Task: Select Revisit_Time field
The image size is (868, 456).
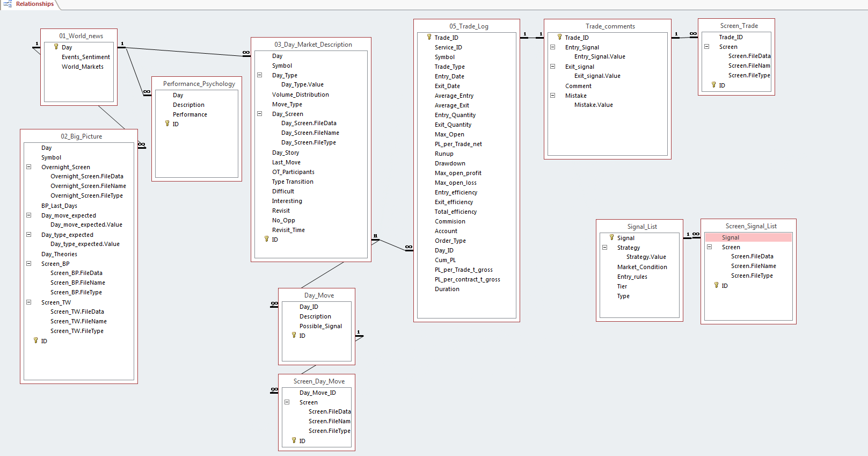Action: pos(288,230)
